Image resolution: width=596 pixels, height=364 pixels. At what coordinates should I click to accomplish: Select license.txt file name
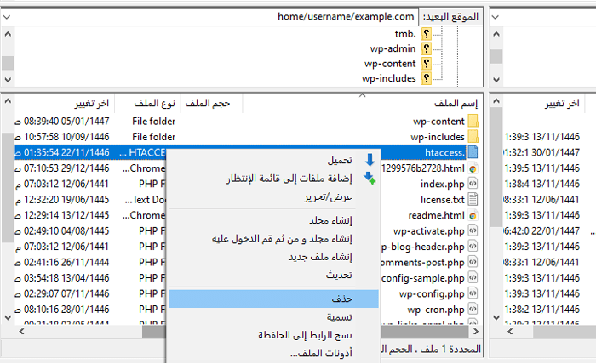[443, 200]
